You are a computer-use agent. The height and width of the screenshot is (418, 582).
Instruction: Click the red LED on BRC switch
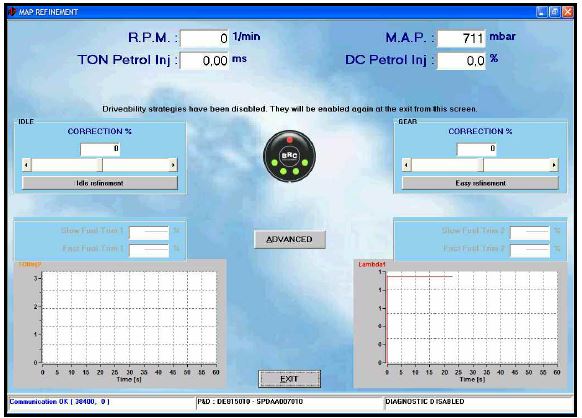pos(290,140)
